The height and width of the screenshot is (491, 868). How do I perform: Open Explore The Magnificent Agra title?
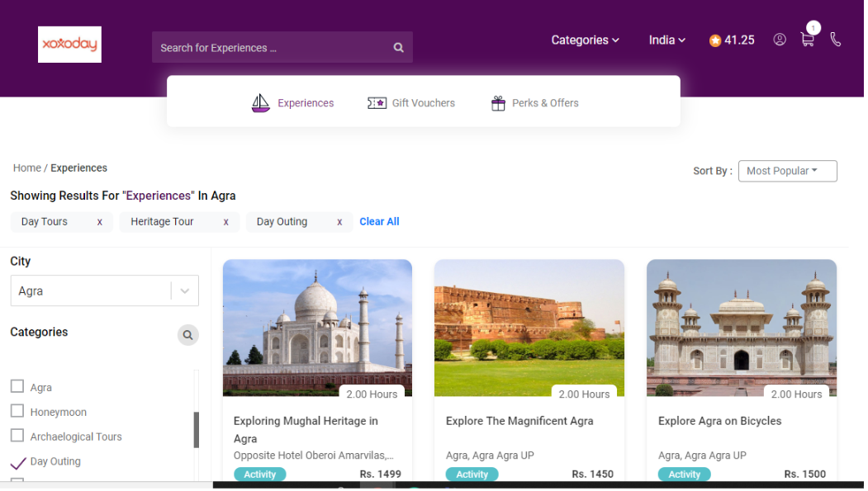(x=521, y=423)
